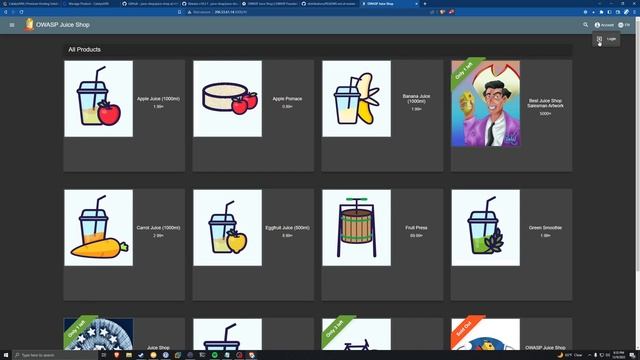This screenshot has height=360, width=640.
Task: Open the Carrot Juice product image
Action: pyautogui.click(x=98, y=228)
